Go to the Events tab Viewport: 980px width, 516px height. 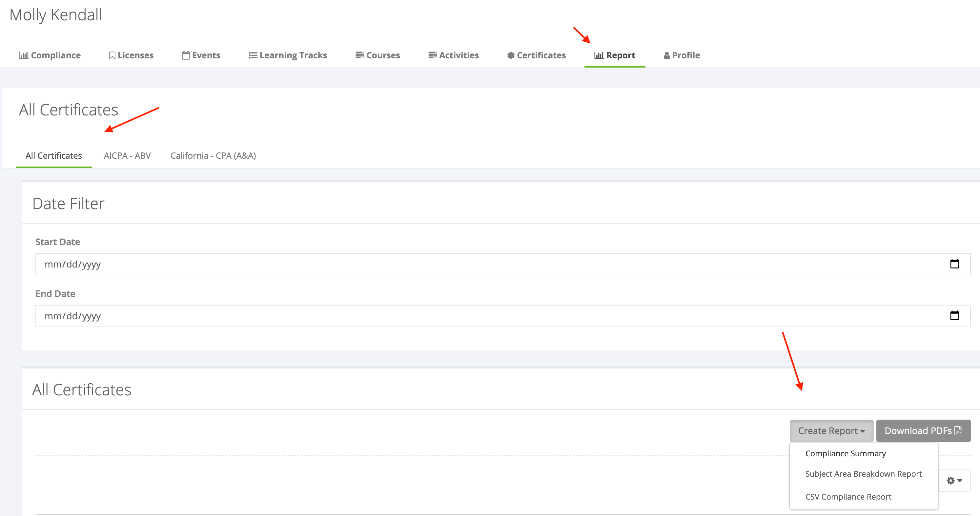pos(201,55)
